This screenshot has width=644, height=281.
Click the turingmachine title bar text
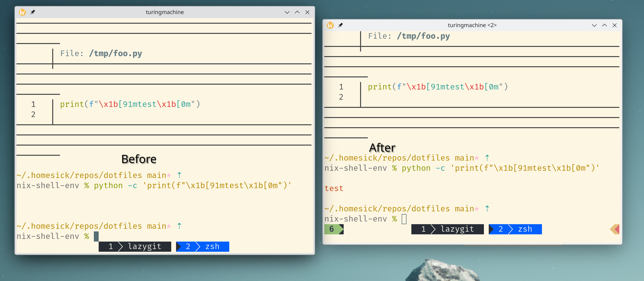(x=164, y=12)
